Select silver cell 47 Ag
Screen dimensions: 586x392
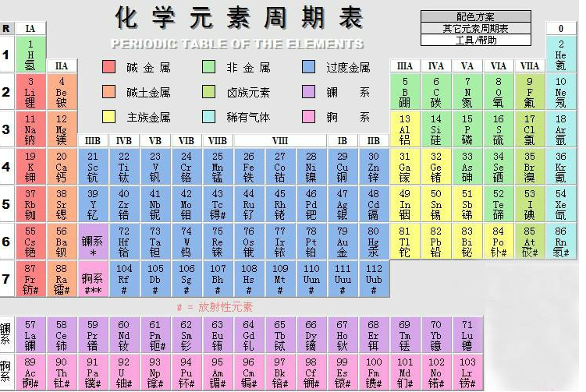343,204
